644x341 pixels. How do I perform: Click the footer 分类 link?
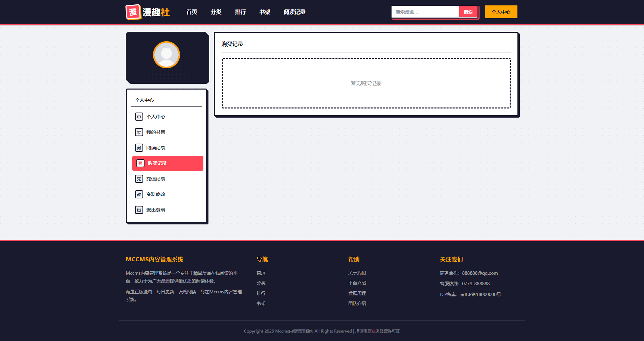point(261,283)
